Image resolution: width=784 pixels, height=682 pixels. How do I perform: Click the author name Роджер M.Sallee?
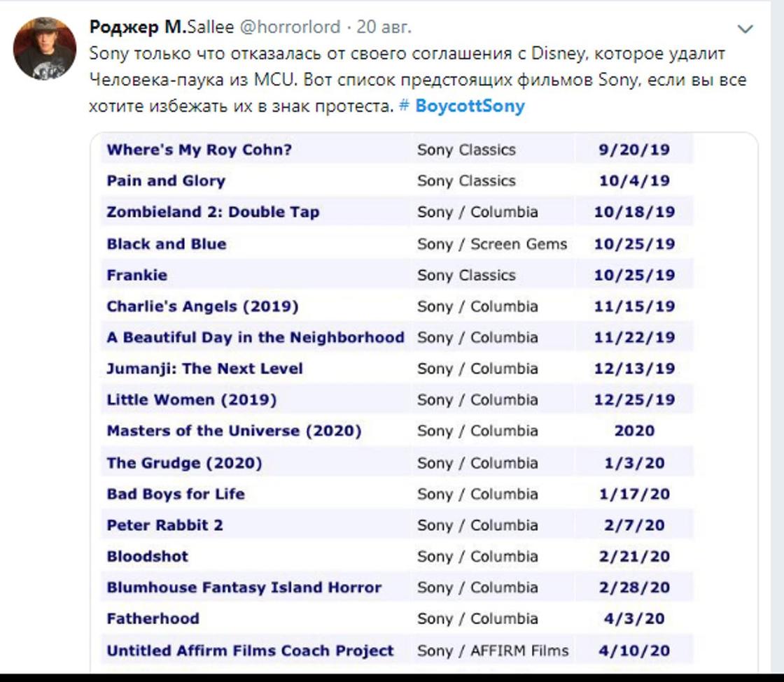pyautogui.click(x=162, y=27)
